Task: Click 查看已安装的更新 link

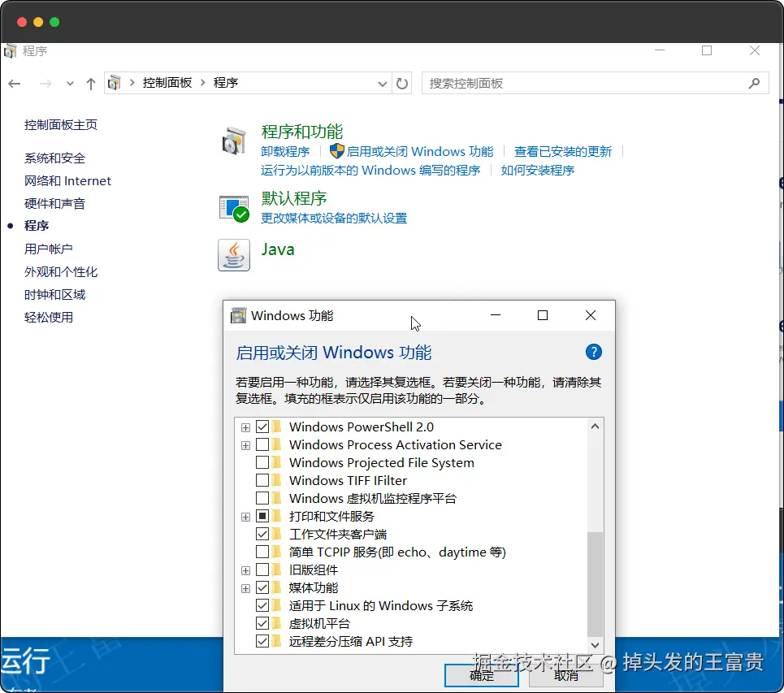Action: click(563, 151)
